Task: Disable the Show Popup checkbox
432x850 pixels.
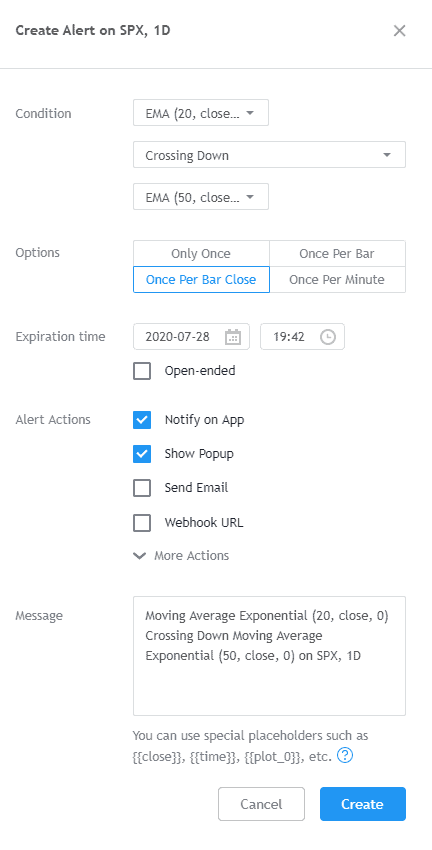Action: pyautogui.click(x=142, y=454)
